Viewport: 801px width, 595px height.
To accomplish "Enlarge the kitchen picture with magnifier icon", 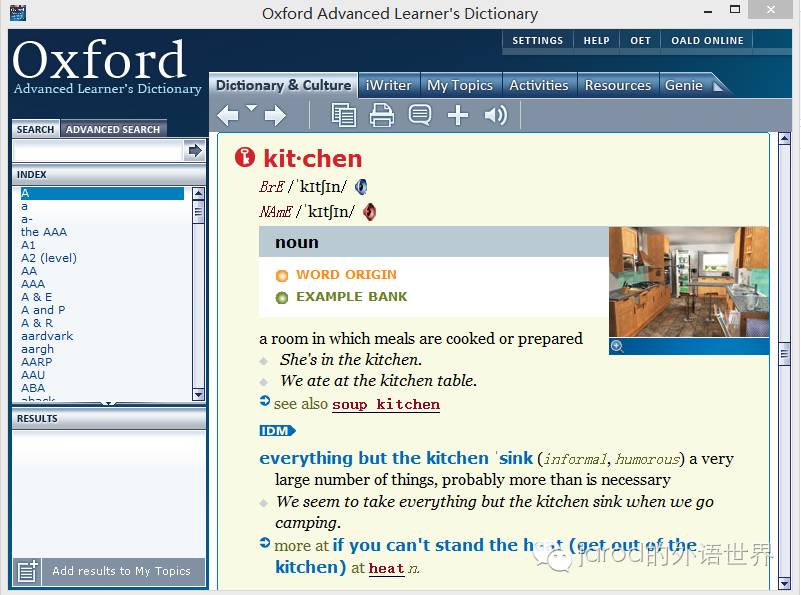I will click(617, 346).
